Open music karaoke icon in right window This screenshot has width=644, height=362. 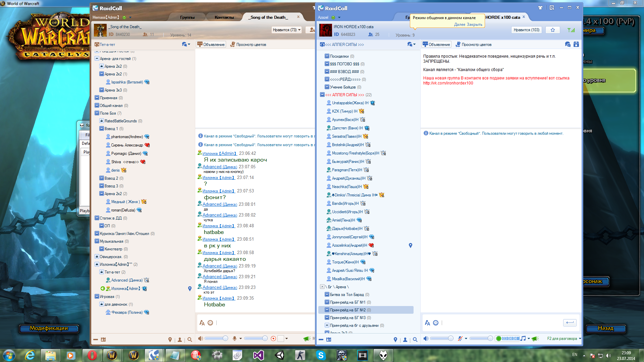click(x=523, y=339)
